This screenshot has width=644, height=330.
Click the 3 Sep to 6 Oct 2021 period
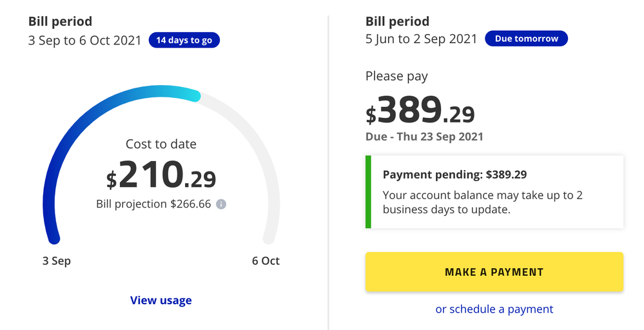86,40
